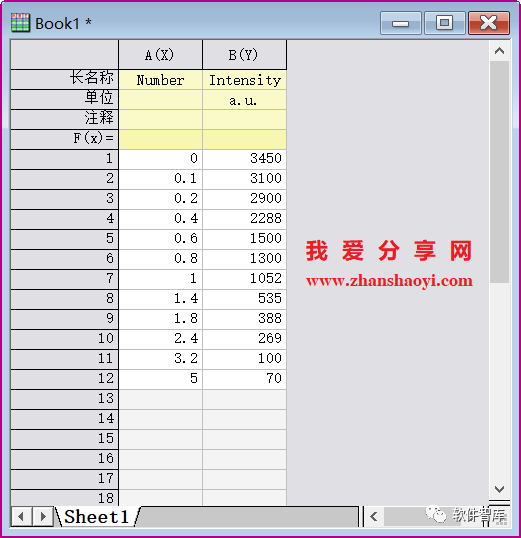The height and width of the screenshot is (538, 521).
Task: Click cell with value 2288
Action: pyautogui.click(x=244, y=219)
